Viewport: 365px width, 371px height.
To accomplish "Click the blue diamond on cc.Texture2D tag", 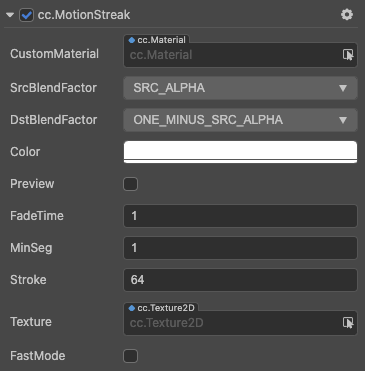I will (x=132, y=308).
